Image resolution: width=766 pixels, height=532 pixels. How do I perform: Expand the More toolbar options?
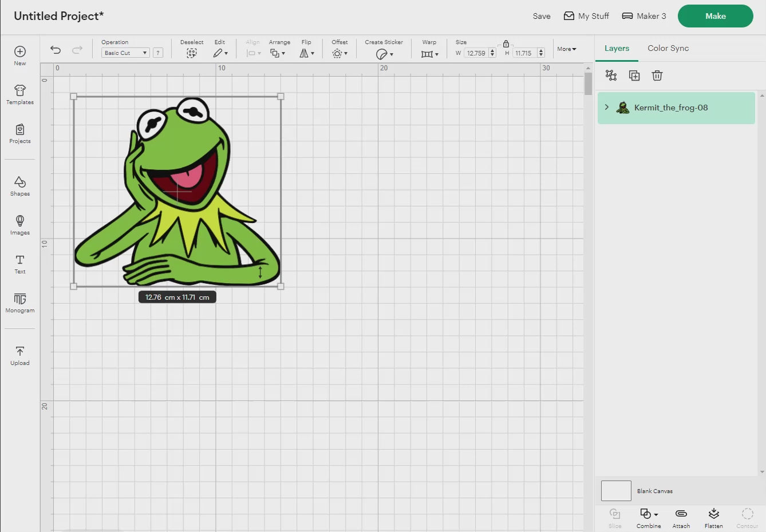coord(567,49)
